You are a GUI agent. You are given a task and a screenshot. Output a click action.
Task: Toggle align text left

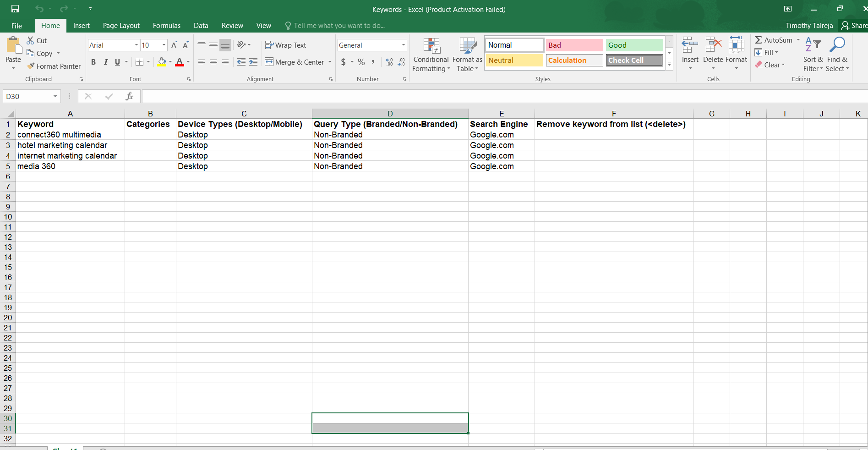pos(202,62)
